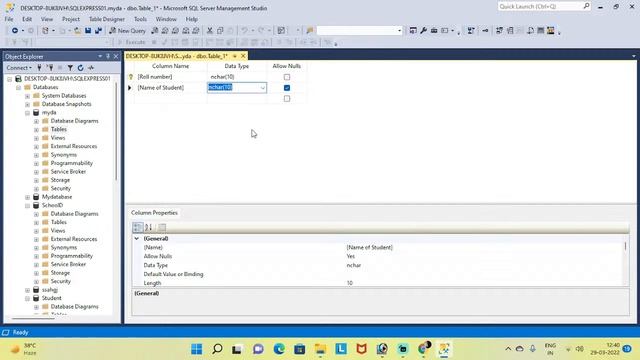The height and width of the screenshot is (360, 640).
Task: Select the Student database node
Action: (51, 298)
